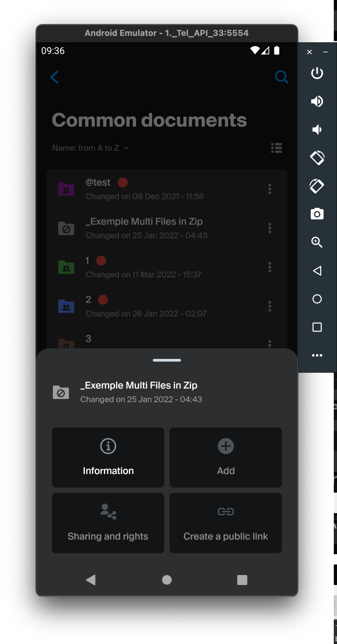This screenshot has width=337, height=644.
Task: Click the back arrow at top left
Action: pos(54,77)
